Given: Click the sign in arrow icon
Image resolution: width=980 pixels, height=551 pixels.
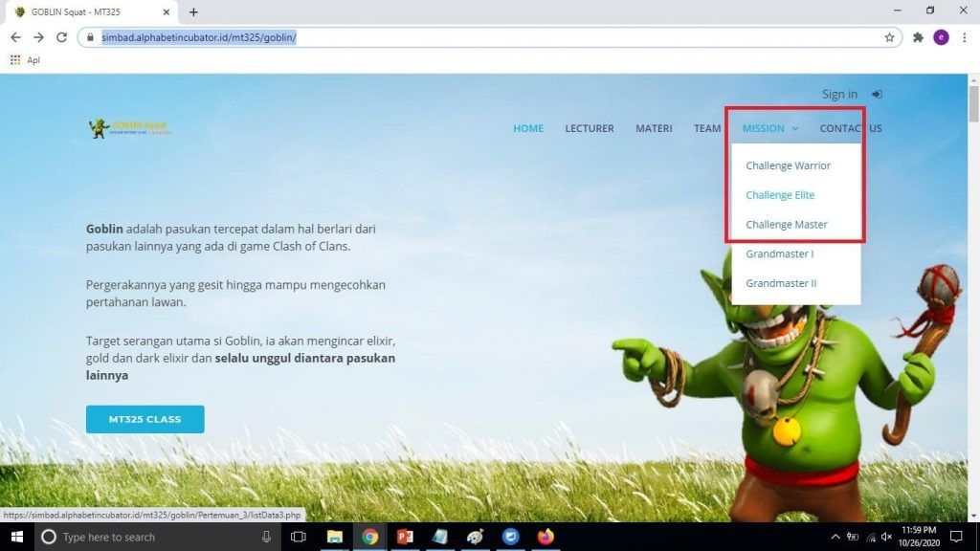Looking at the screenshot, I should 877,94.
